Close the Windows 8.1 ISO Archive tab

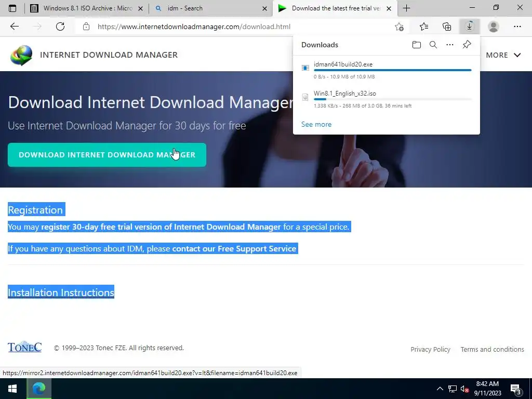pos(140,9)
